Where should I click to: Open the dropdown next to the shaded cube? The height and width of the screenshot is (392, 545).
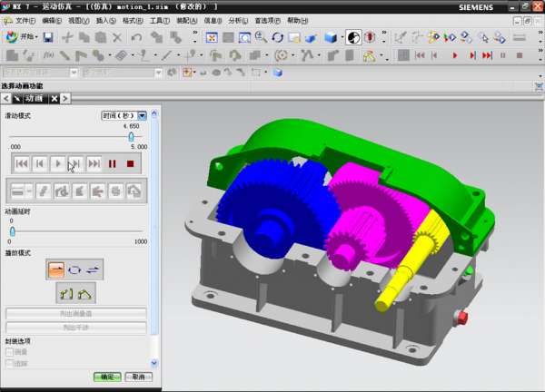(x=342, y=37)
